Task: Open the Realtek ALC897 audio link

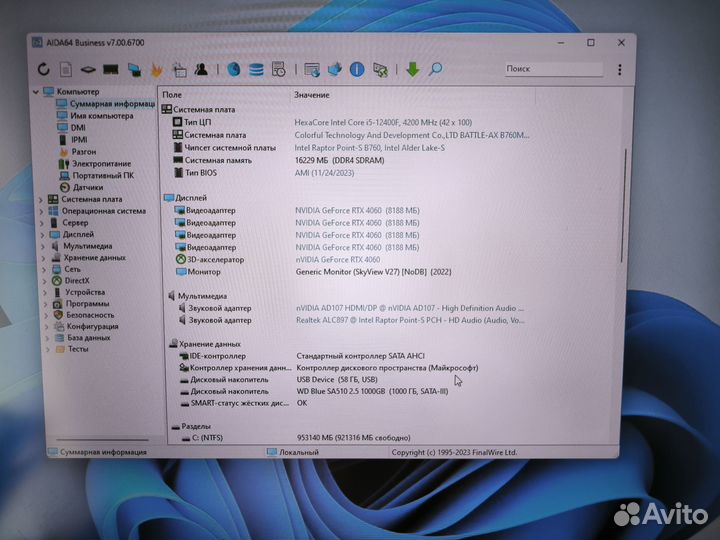Action: pos(410,320)
